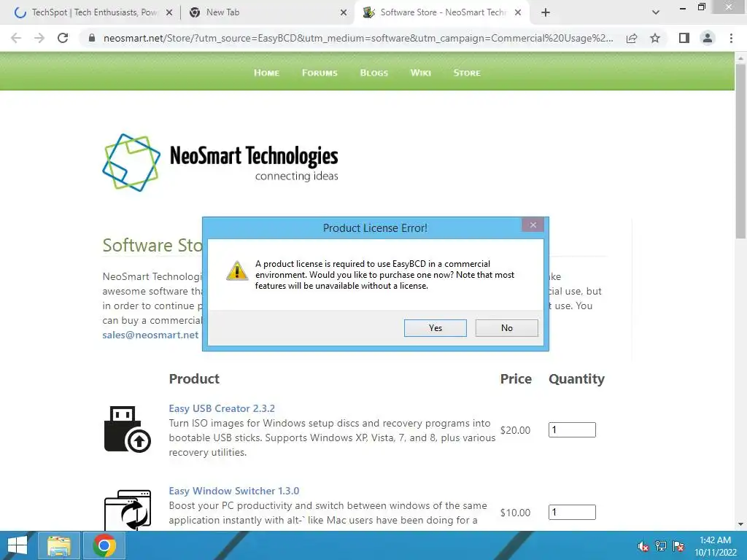Open Forums in the green nav bar
Viewport: 747px width, 560px height.
320,73
